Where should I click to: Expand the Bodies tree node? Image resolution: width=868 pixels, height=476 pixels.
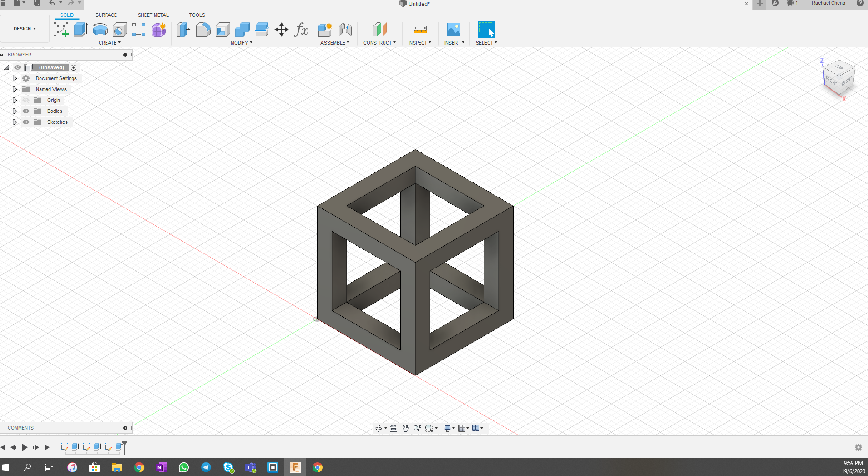(15, 111)
